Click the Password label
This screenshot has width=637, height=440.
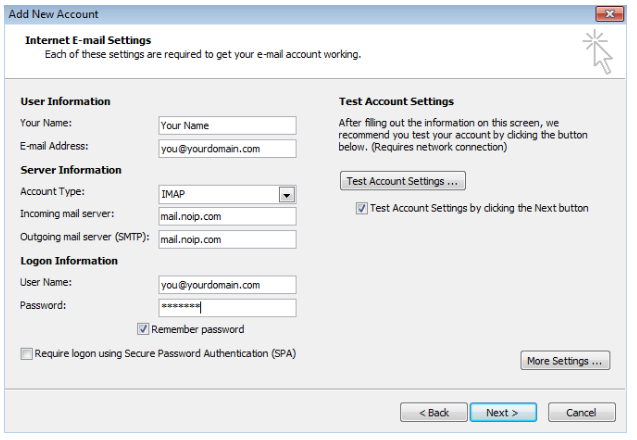coord(43,305)
